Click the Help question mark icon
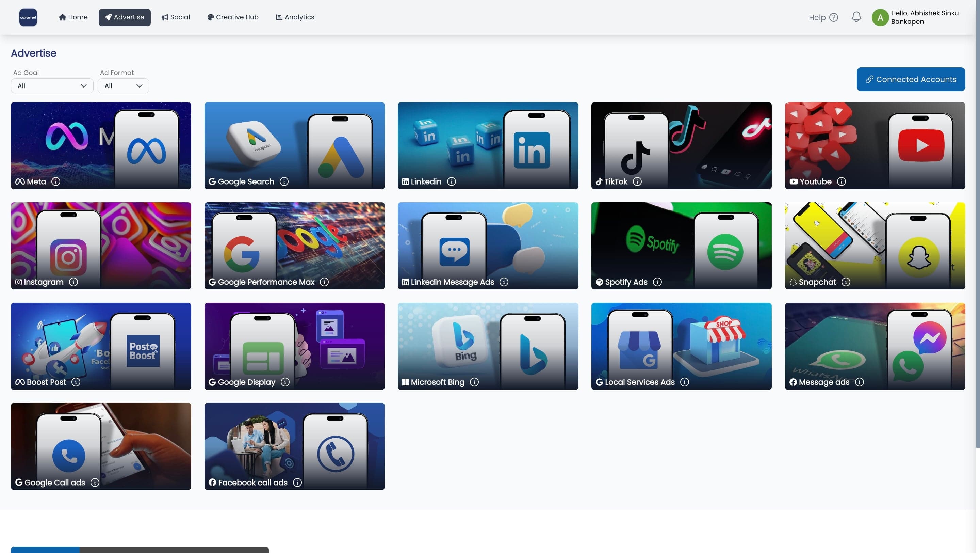Screen dimensions: 980x553 pos(834,17)
